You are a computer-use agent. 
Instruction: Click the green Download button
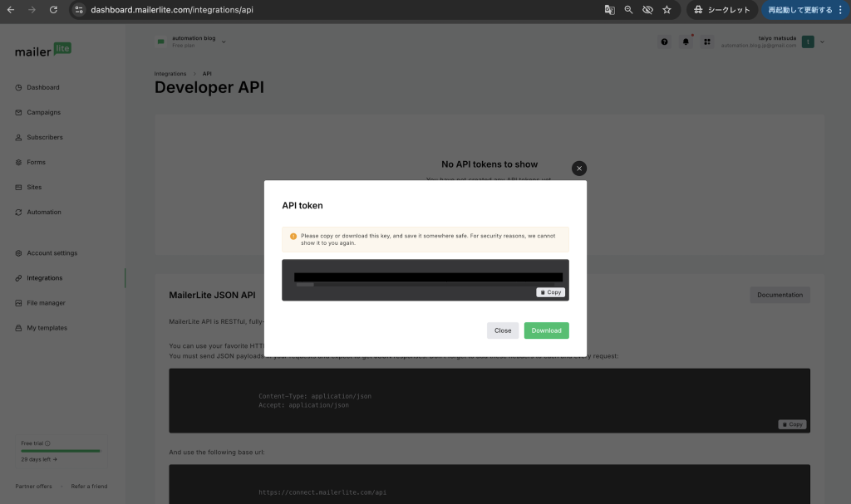point(546,330)
